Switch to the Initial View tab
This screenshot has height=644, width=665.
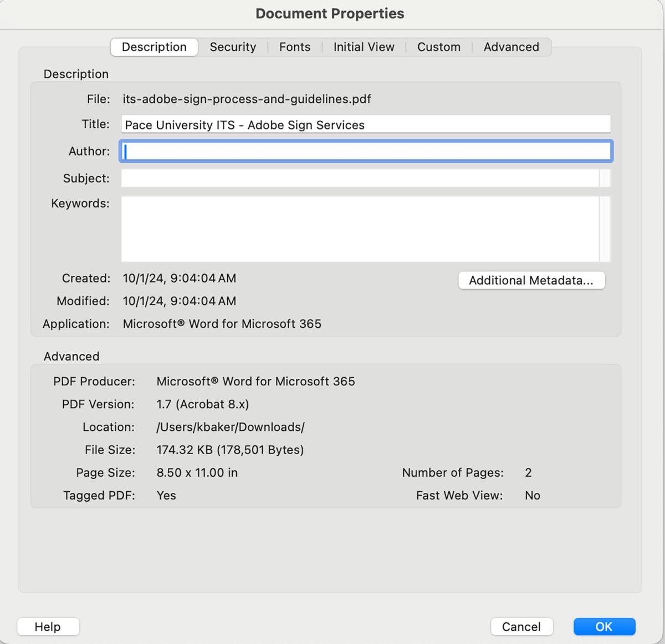click(x=364, y=47)
